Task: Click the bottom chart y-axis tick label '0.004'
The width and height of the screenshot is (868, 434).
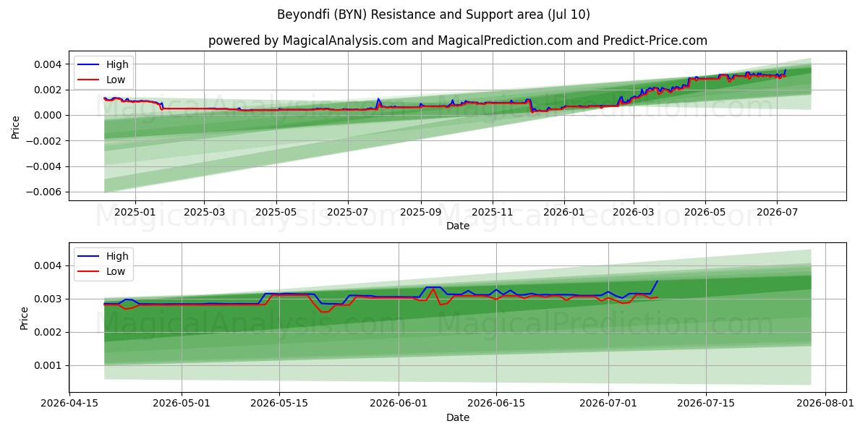Action: [x=49, y=265]
